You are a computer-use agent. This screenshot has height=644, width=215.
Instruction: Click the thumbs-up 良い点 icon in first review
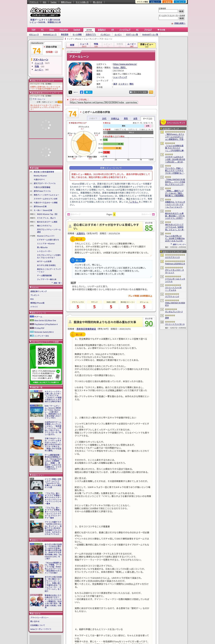[x=73, y=239]
